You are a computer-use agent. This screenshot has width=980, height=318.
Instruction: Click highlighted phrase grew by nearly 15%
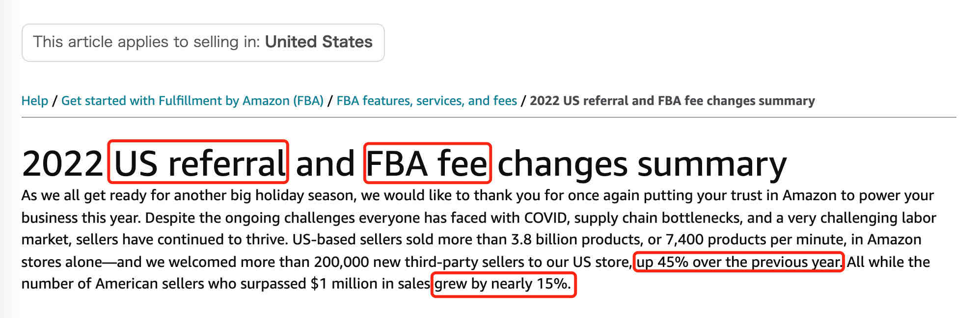tap(503, 284)
